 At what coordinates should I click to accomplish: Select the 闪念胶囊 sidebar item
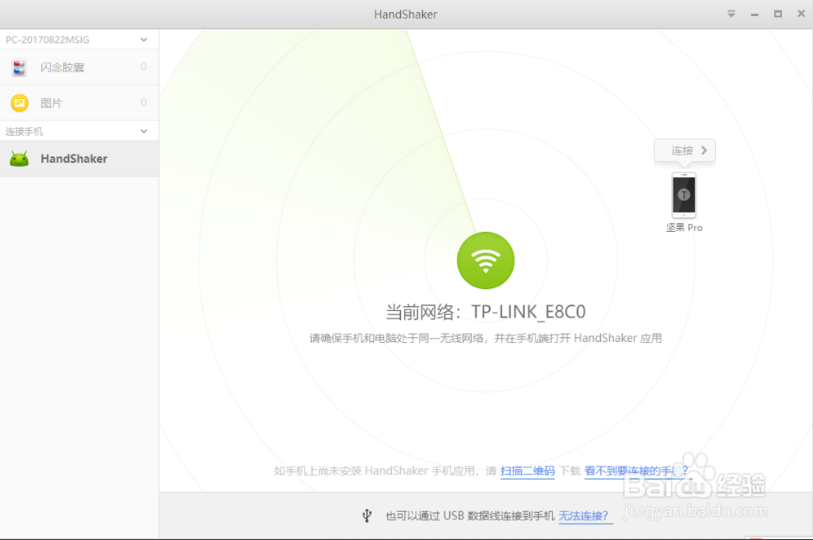[x=79, y=67]
